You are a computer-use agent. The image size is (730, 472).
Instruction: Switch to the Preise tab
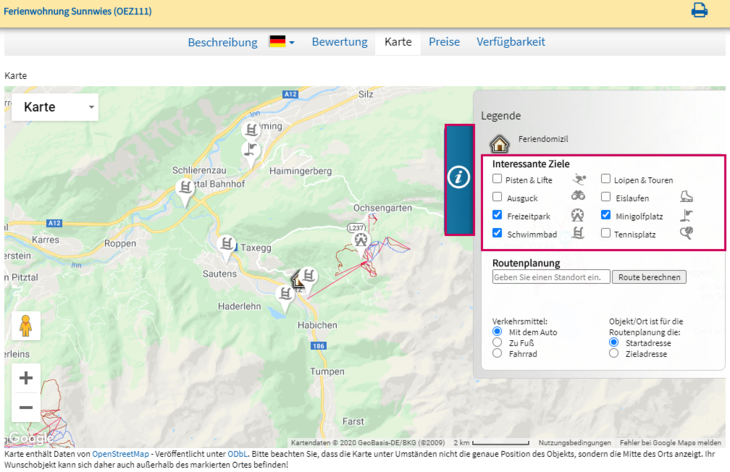pyautogui.click(x=444, y=42)
